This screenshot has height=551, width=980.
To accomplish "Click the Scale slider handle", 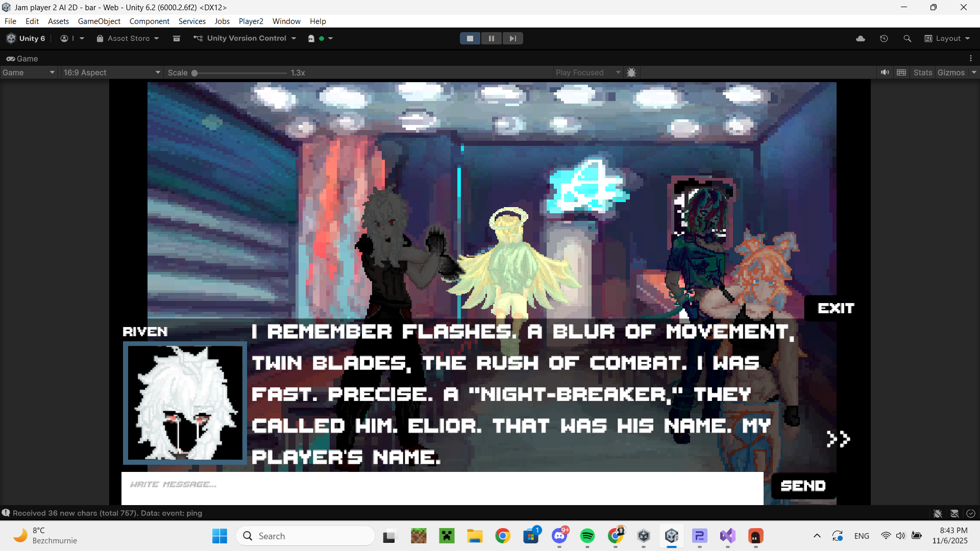I will pyautogui.click(x=194, y=73).
